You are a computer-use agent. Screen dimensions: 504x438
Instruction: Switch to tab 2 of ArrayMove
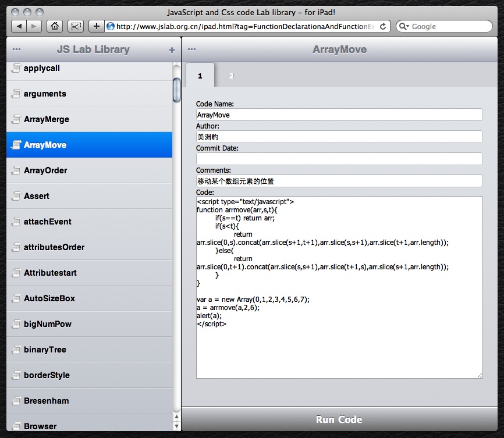[x=232, y=76]
